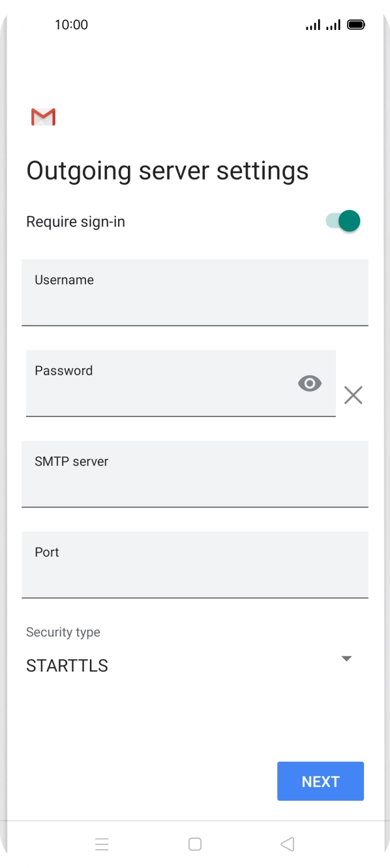
Task: Select the Port input field
Action: [x=194, y=565]
